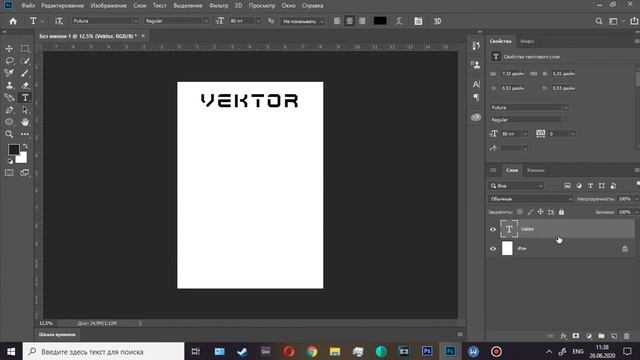Select the Ellipse shape tool
The image size is (640, 360).
click(x=9, y=122)
